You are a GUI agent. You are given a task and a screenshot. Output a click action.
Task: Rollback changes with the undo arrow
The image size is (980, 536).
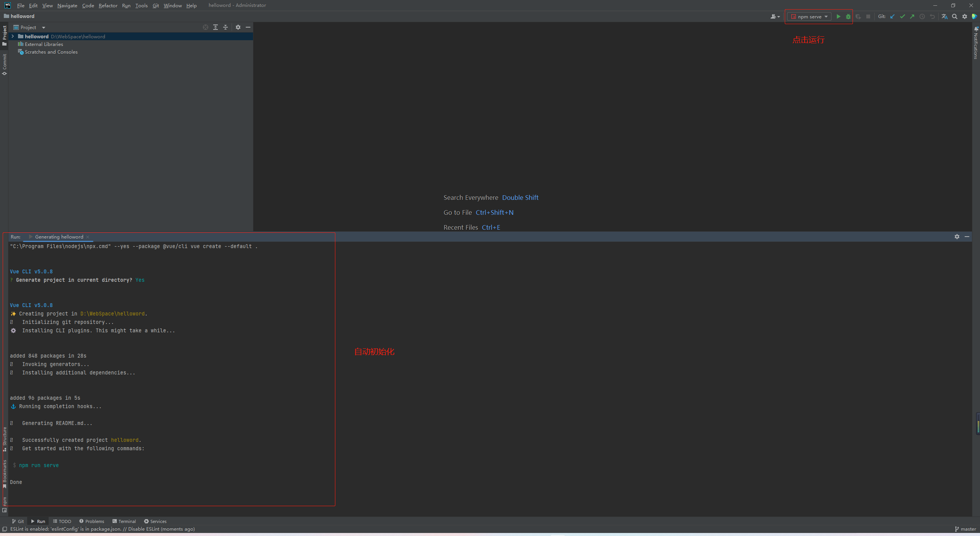pos(932,16)
